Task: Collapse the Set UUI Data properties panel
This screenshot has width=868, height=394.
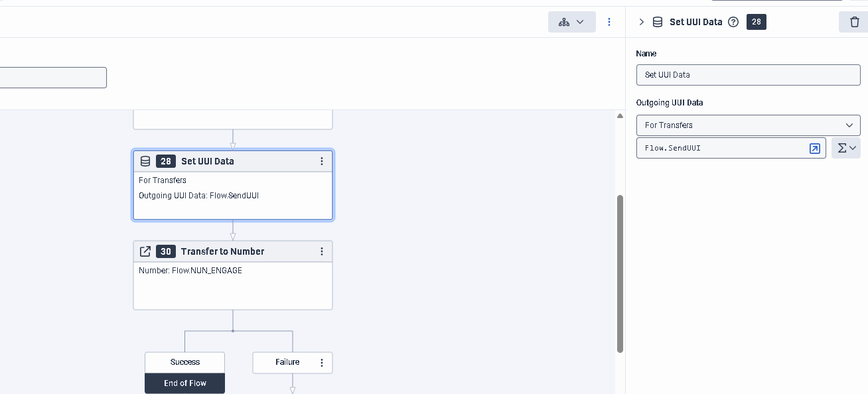Action: (641, 22)
